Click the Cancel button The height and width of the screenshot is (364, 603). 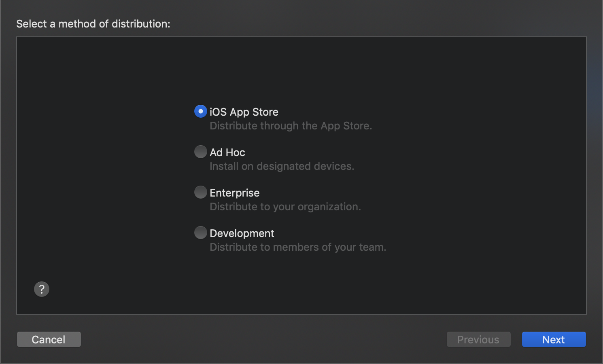tap(49, 339)
